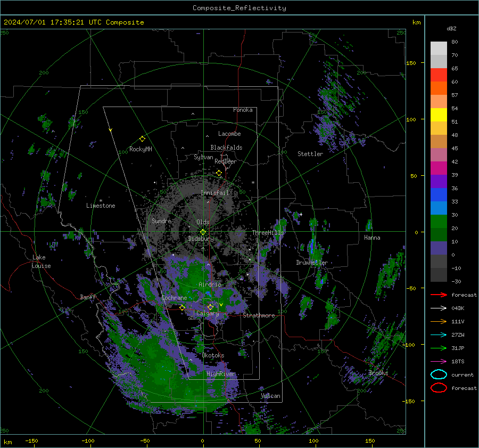This screenshot has width=479, height=448.
Task: Click yellow diamond marker below Cochrane
Action: tap(183, 308)
